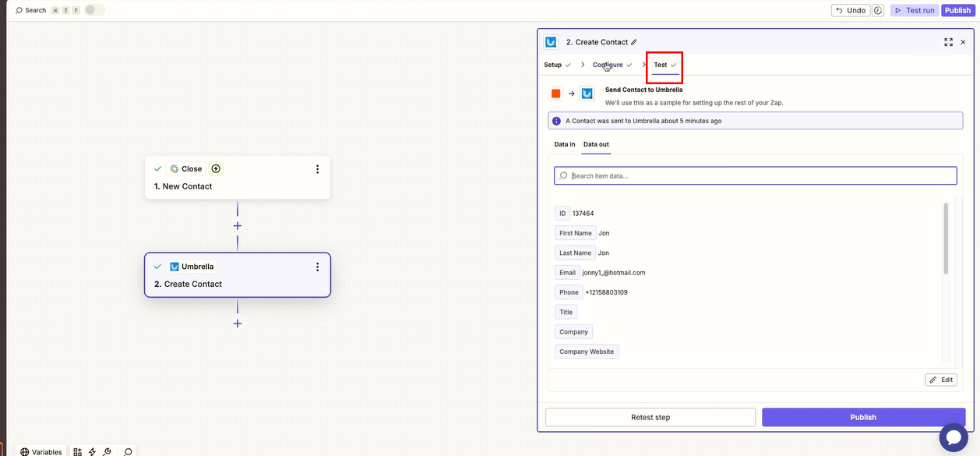
Task: Click the Retest step button
Action: (650, 417)
